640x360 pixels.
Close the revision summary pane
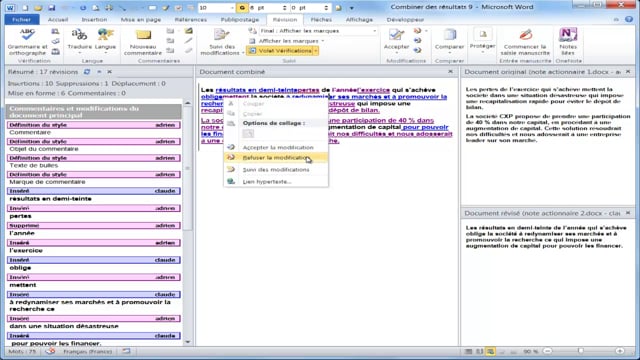[109, 72]
